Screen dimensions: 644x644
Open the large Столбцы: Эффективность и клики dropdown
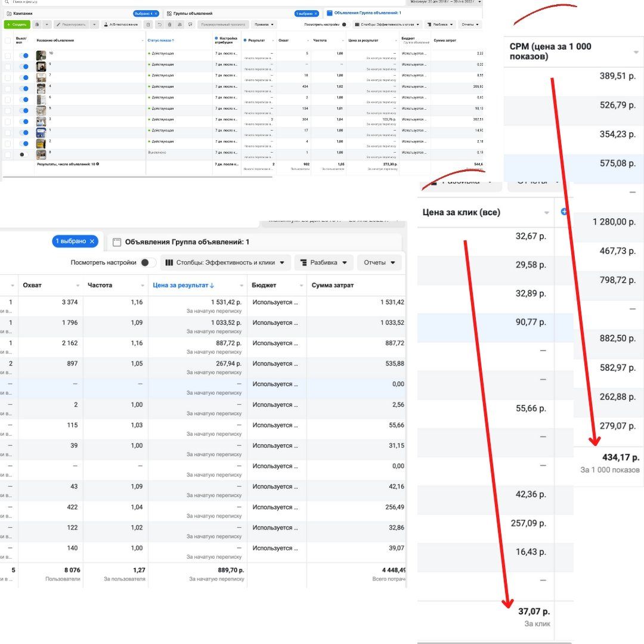(225, 262)
